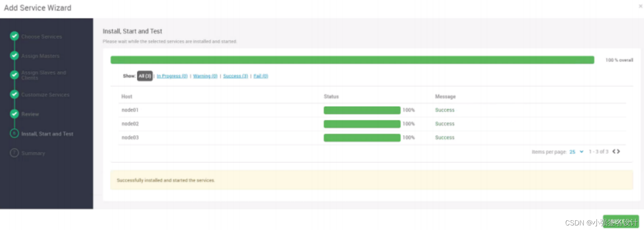Click the Summary step number circle

point(14,153)
